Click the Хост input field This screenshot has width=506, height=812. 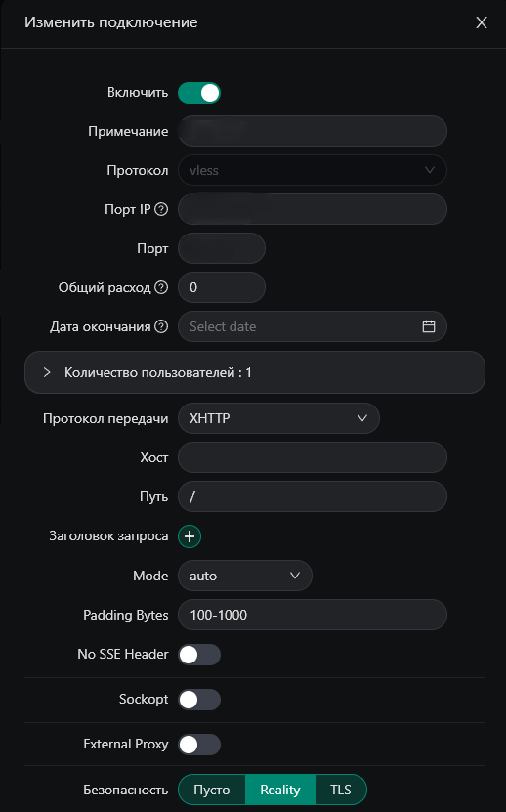[x=313, y=457]
